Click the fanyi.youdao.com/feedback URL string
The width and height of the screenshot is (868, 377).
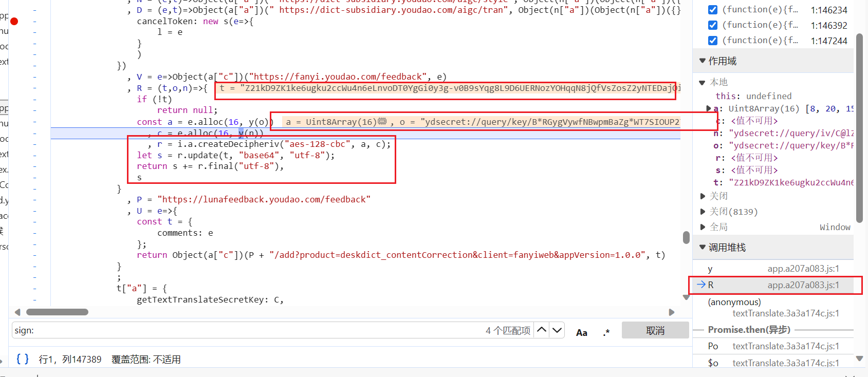[338, 77]
